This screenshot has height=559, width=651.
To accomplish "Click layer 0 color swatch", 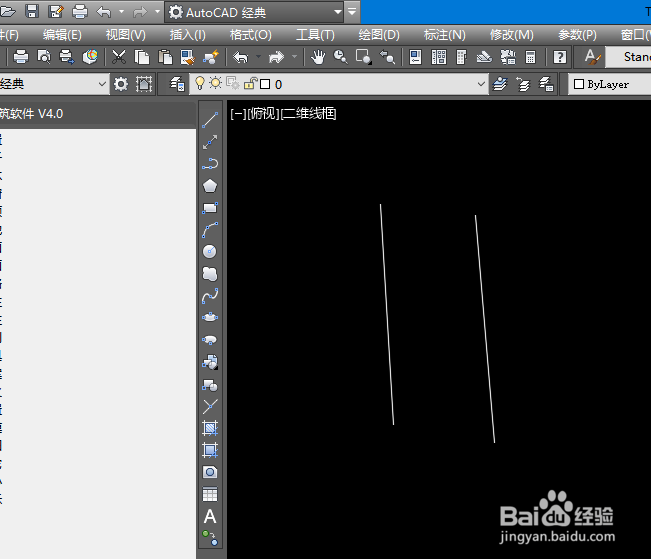I will [265, 84].
